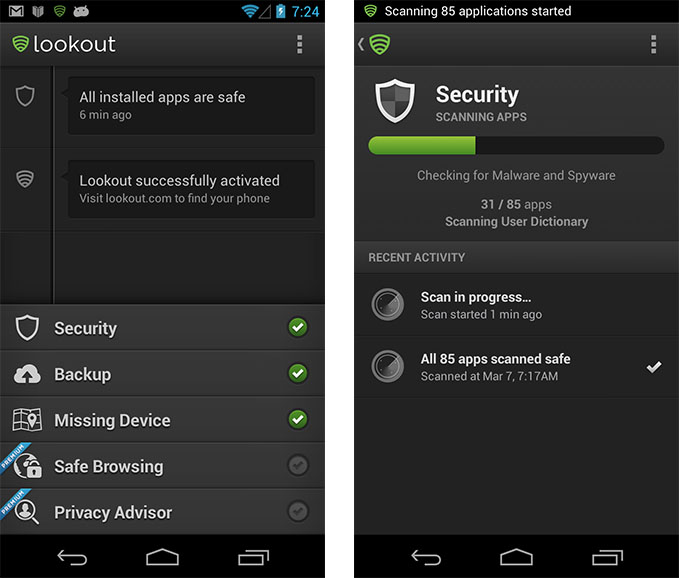Viewport: 679px width, 578px height.
Task: Tap Gmail notification icon in status bar
Action: (16, 11)
